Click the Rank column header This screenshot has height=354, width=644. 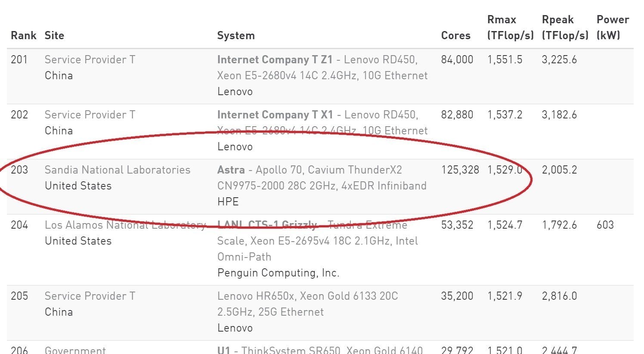pyautogui.click(x=24, y=35)
